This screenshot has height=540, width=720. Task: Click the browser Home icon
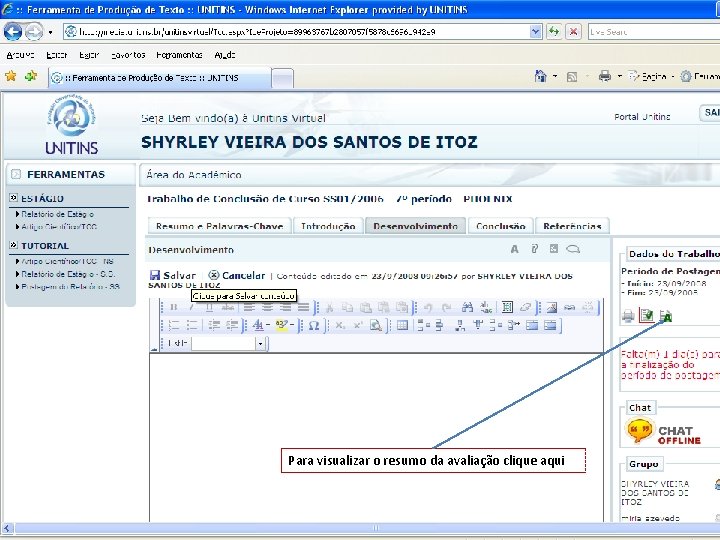pyautogui.click(x=541, y=76)
